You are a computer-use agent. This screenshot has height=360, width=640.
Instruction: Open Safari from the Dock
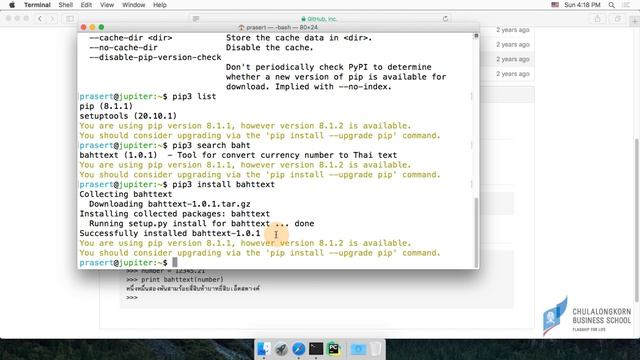click(x=298, y=349)
